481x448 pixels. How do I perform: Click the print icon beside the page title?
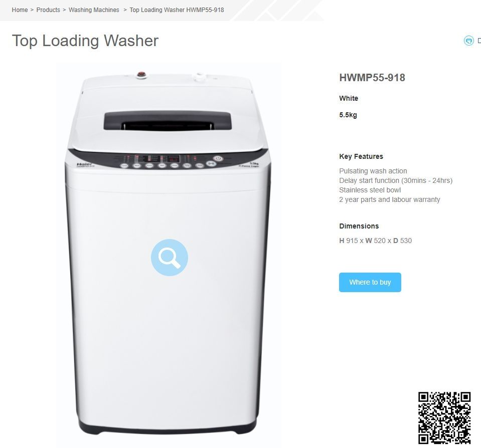tap(469, 41)
